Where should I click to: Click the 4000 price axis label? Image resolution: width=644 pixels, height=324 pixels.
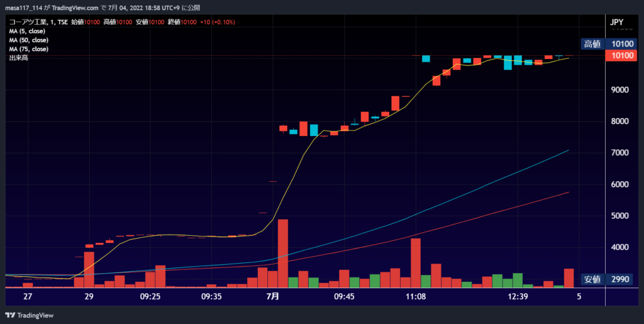(620, 247)
